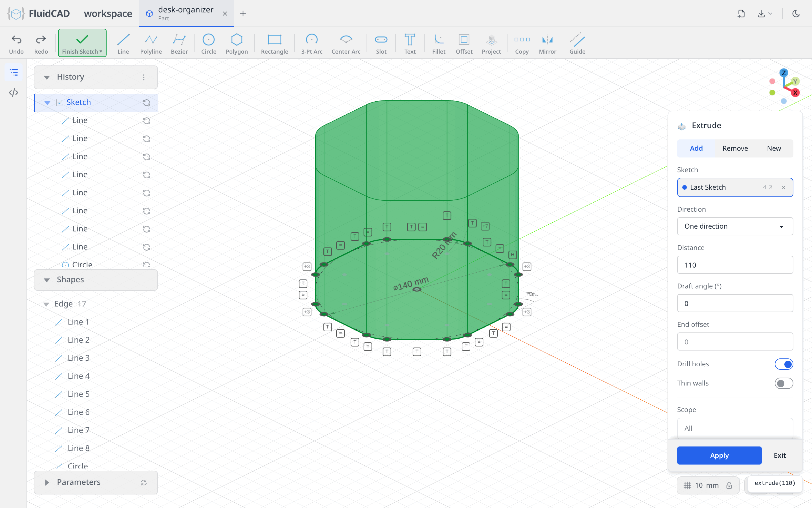Toggle the Drill holes switch
The height and width of the screenshot is (508, 812).
click(784, 364)
